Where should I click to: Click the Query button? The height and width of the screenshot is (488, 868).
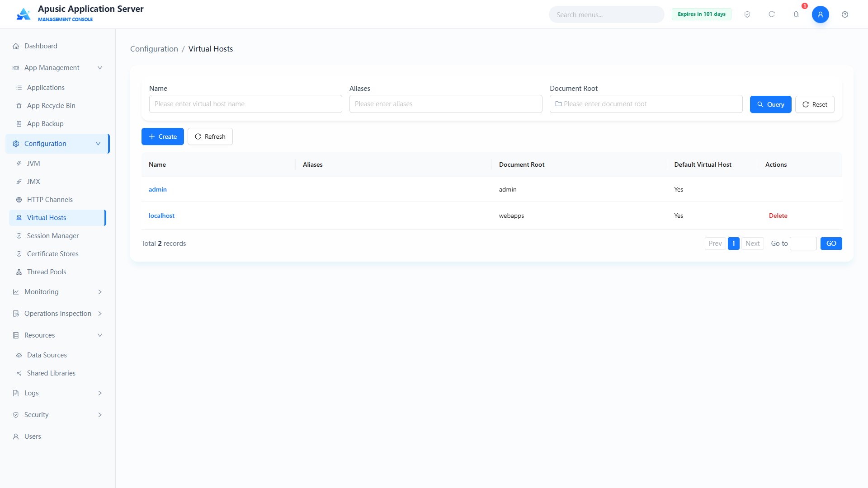pos(770,104)
